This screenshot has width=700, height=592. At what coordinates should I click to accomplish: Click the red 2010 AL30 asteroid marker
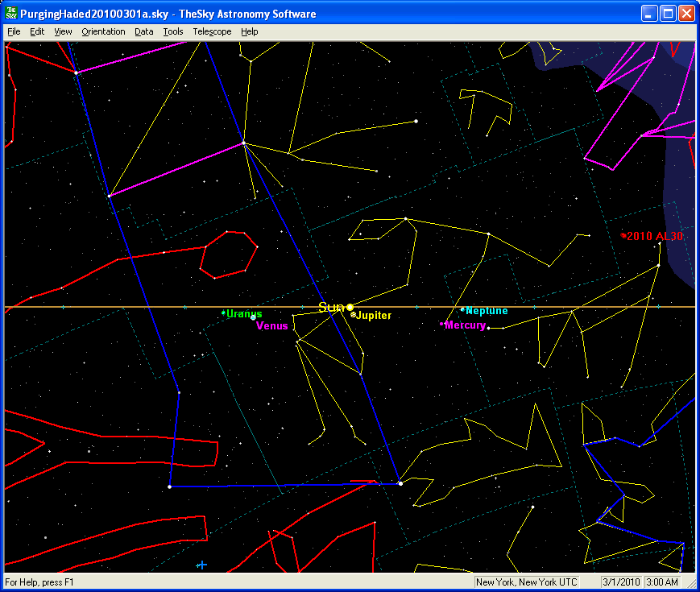tap(623, 235)
